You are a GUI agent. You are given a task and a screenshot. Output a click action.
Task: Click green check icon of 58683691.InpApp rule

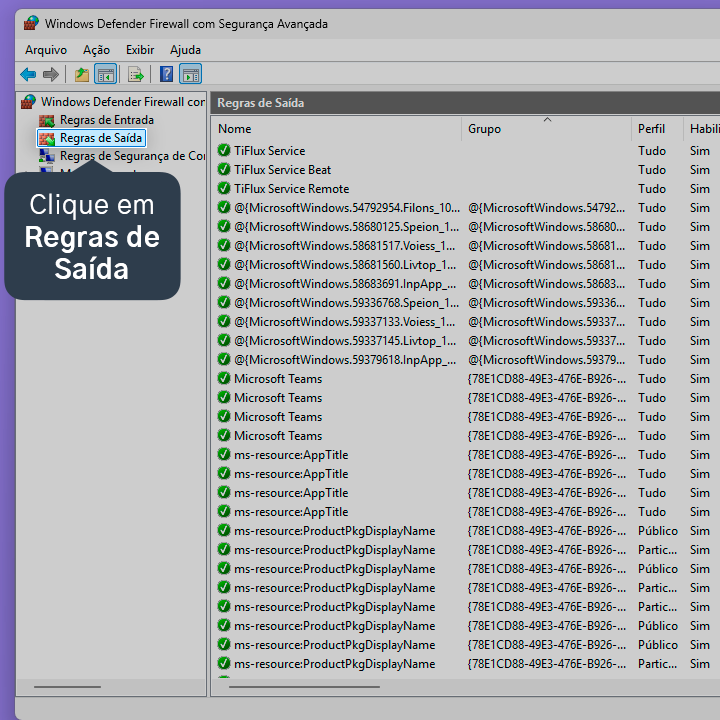tap(224, 283)
